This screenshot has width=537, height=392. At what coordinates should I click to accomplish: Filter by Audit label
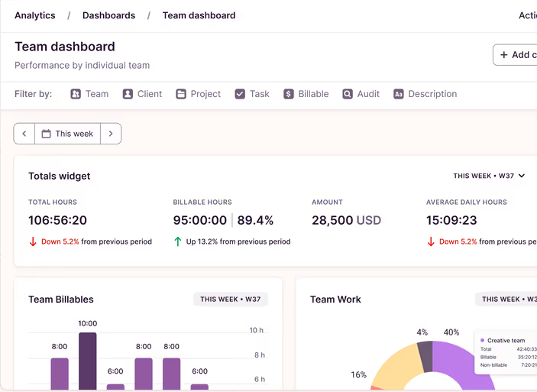(368, 94)
